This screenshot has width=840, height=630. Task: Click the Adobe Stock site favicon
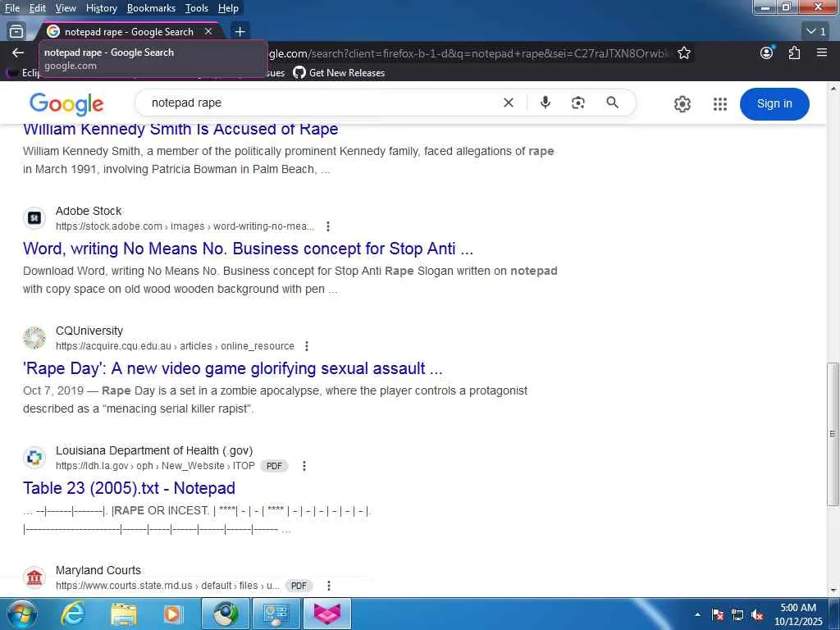tap(34, 218)
